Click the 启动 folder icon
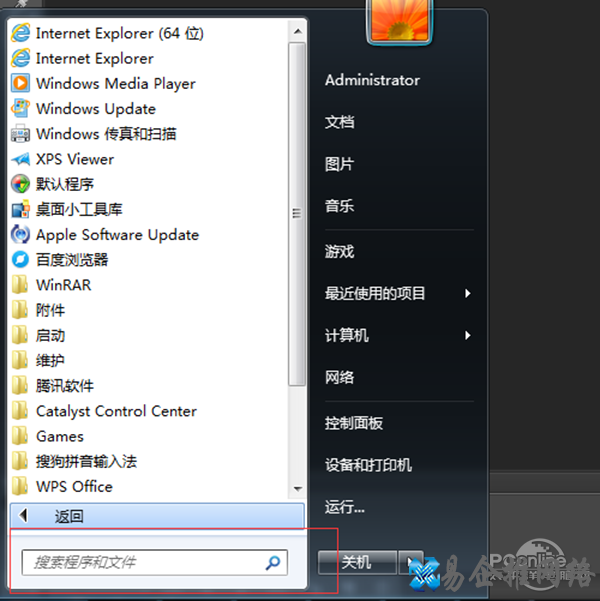 tap(20, 335)
